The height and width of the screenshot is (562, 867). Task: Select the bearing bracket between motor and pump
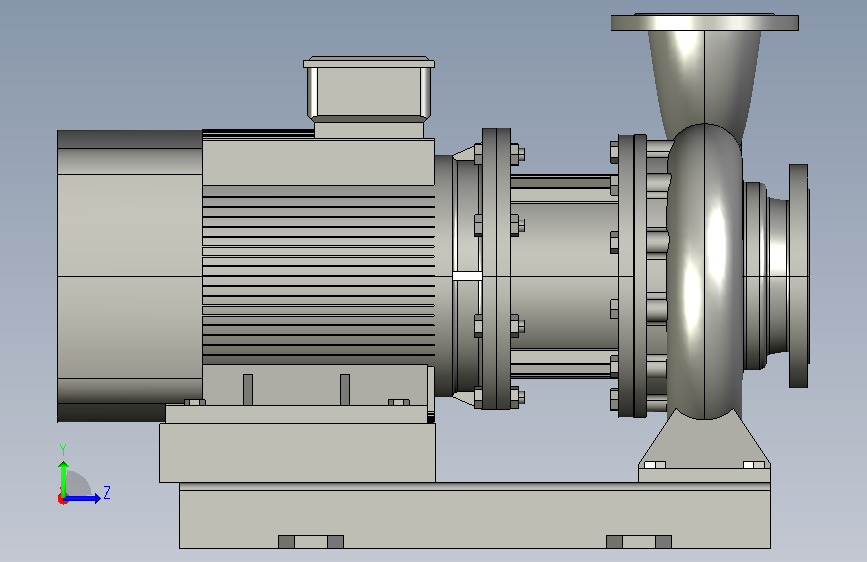coord(564,275)
